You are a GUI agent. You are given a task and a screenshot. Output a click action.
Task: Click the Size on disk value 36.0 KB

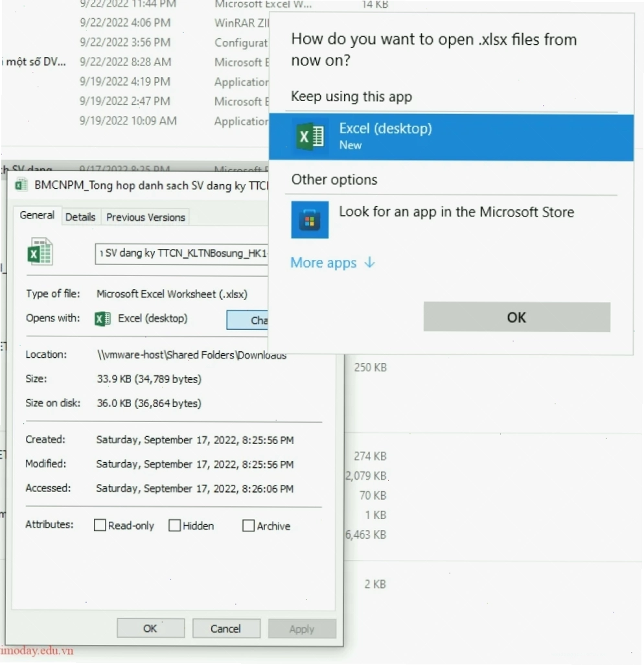[x=149, y=403]
